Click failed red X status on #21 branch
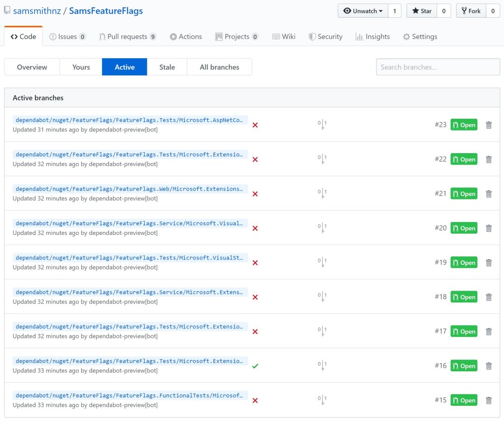 [x=255, y=194]
